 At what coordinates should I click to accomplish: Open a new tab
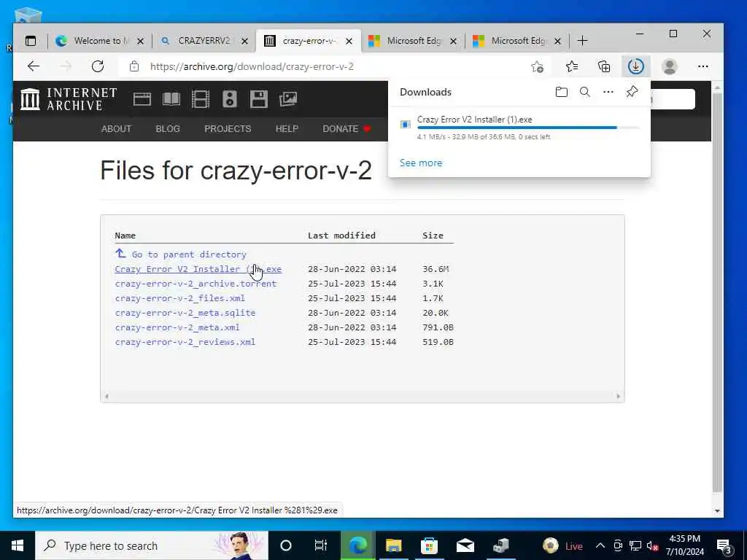[x=582, y=41]
